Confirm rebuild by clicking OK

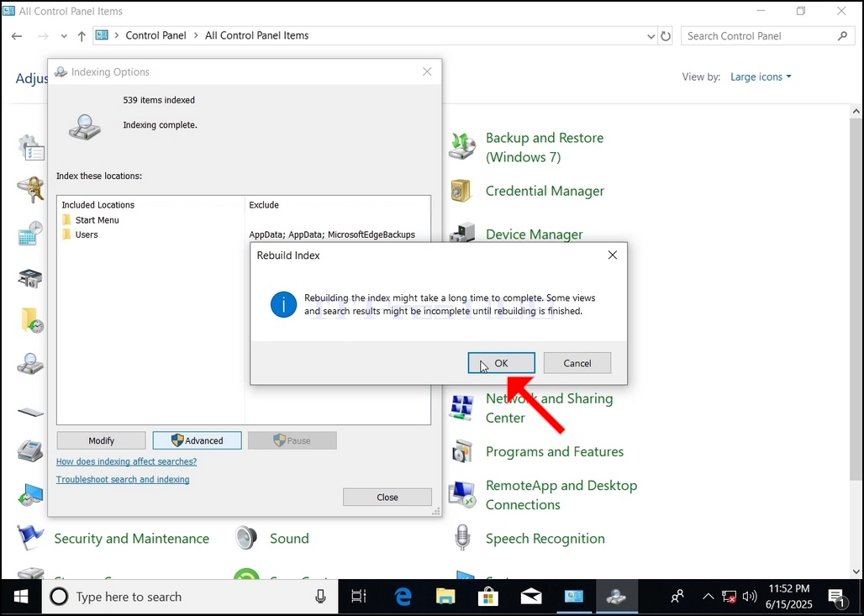pos(501,363)
